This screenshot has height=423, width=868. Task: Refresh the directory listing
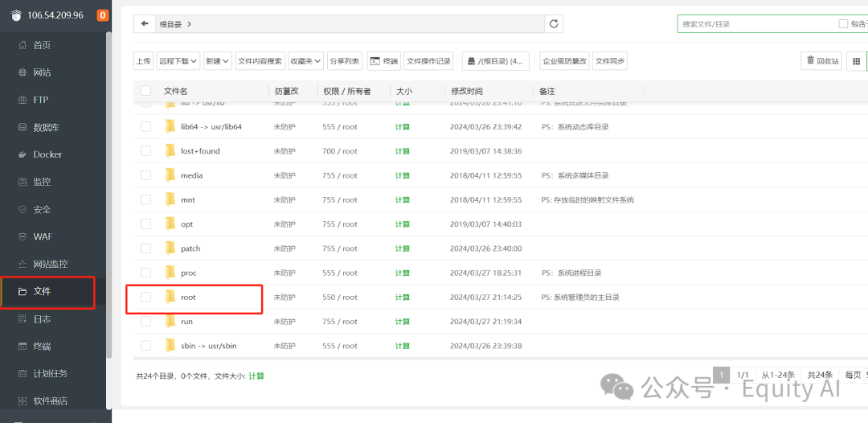click(554, 24)
